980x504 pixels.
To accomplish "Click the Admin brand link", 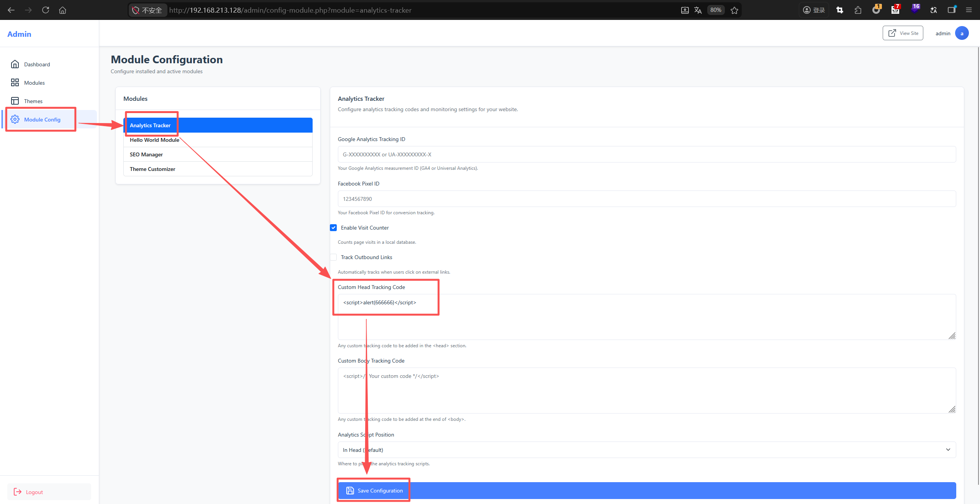I will pyautogui.click(x=19, y=34).
